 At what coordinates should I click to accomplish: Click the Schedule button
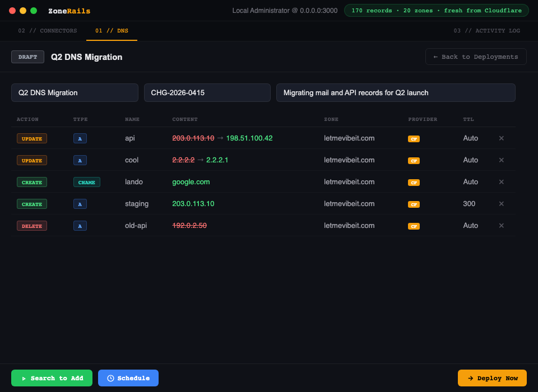[128, 378]
